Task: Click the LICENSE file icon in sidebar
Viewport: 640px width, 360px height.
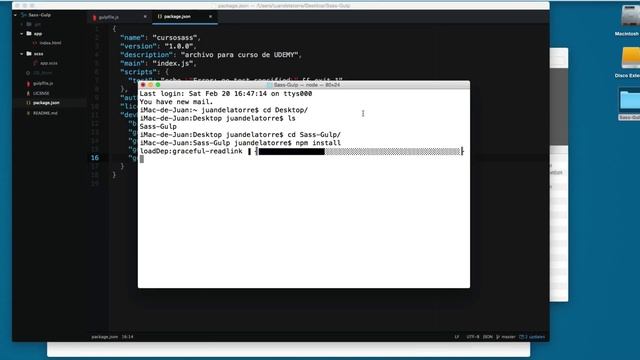Action: pyautogui.click(x=28, y=93)
